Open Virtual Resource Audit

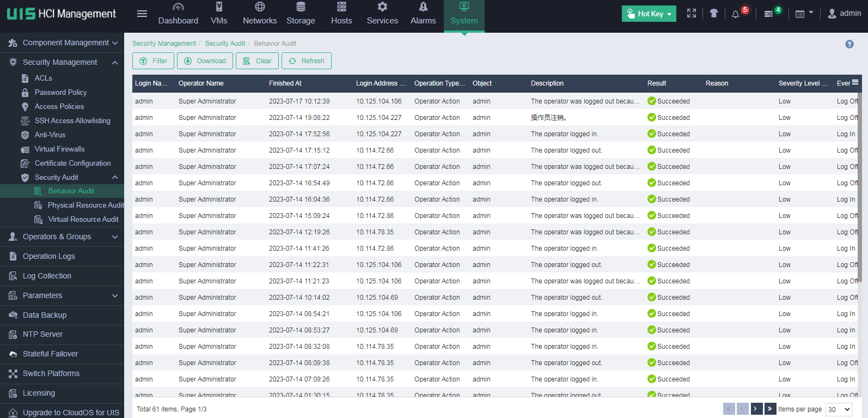click(x=83, y=219)
